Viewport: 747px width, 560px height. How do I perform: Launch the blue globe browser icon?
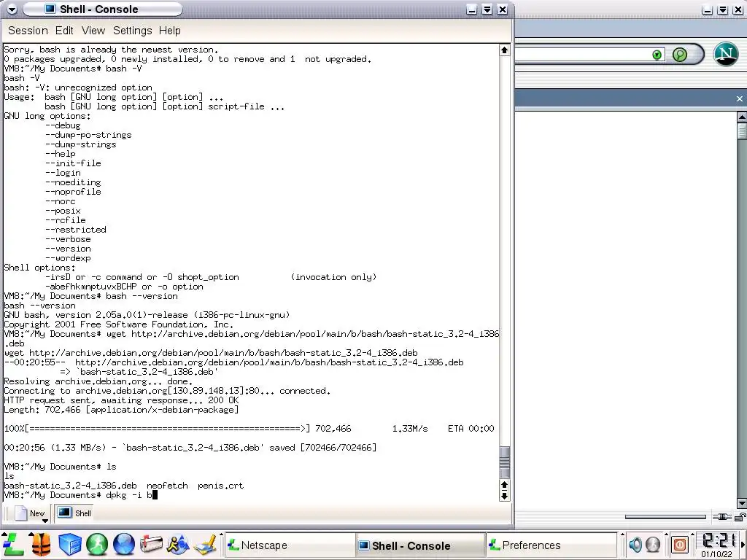(124, 545)
